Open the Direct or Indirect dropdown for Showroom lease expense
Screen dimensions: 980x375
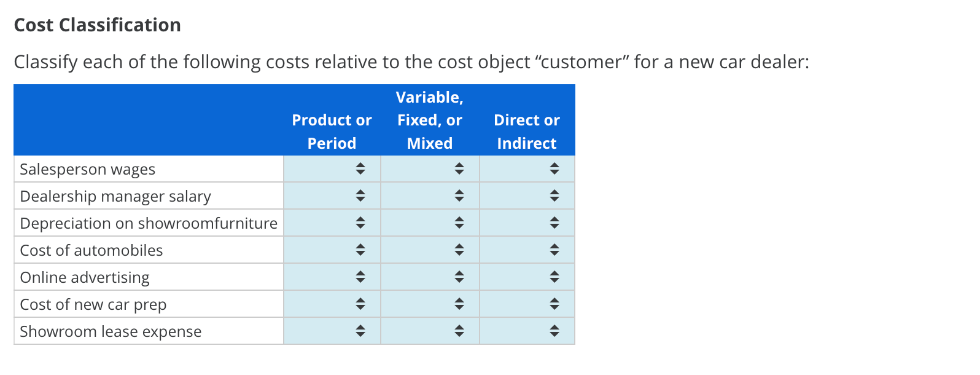pos(554,331)
